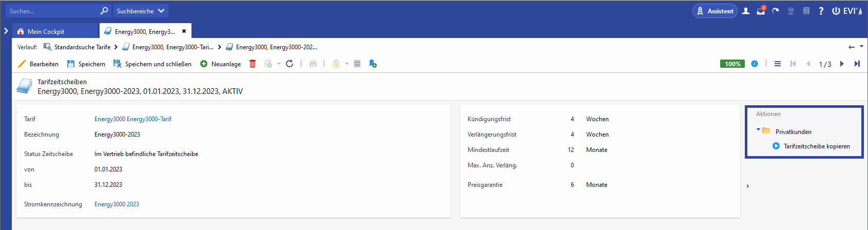Collapse the Privatkunden folder
This screenshot has width=868, height=230.
(758, 130)
